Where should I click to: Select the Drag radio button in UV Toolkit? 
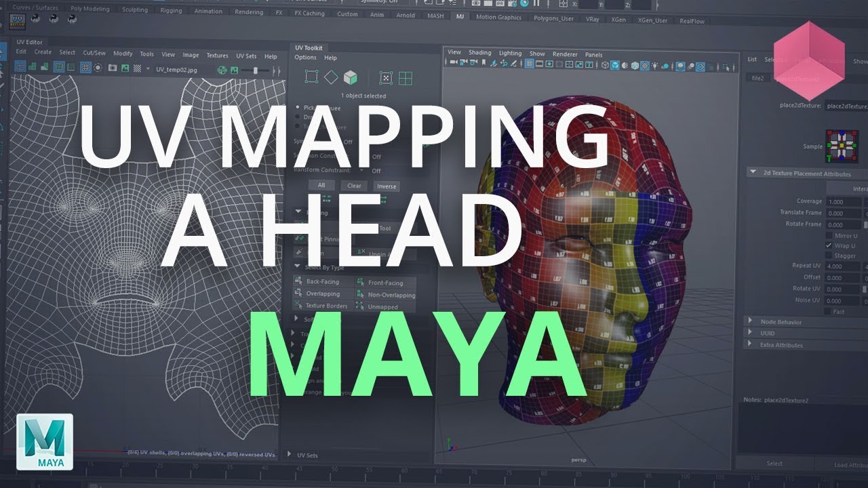click(x=297, y=117)
